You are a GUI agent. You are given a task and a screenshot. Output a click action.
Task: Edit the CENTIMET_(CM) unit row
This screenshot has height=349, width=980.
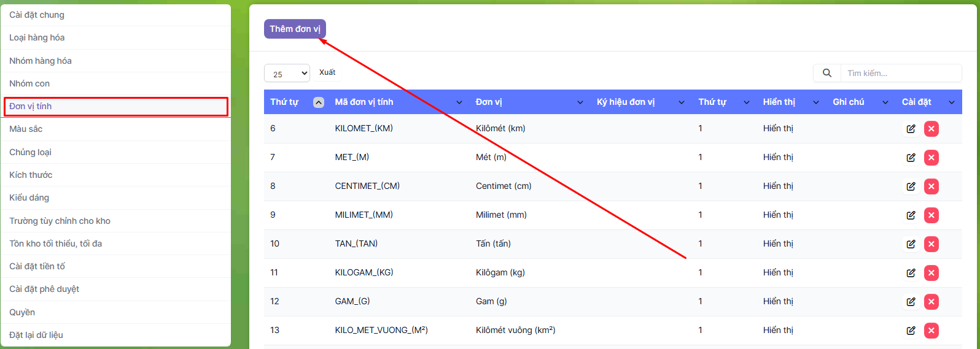pos(911,186)
